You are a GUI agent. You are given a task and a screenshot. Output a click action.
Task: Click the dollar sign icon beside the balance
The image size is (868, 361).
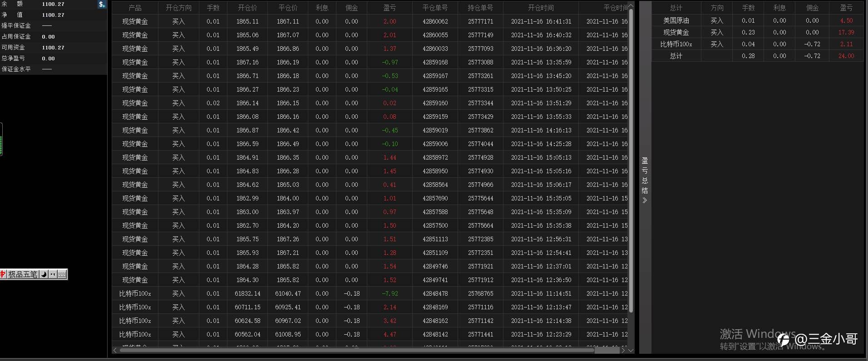tap(102, 4)
